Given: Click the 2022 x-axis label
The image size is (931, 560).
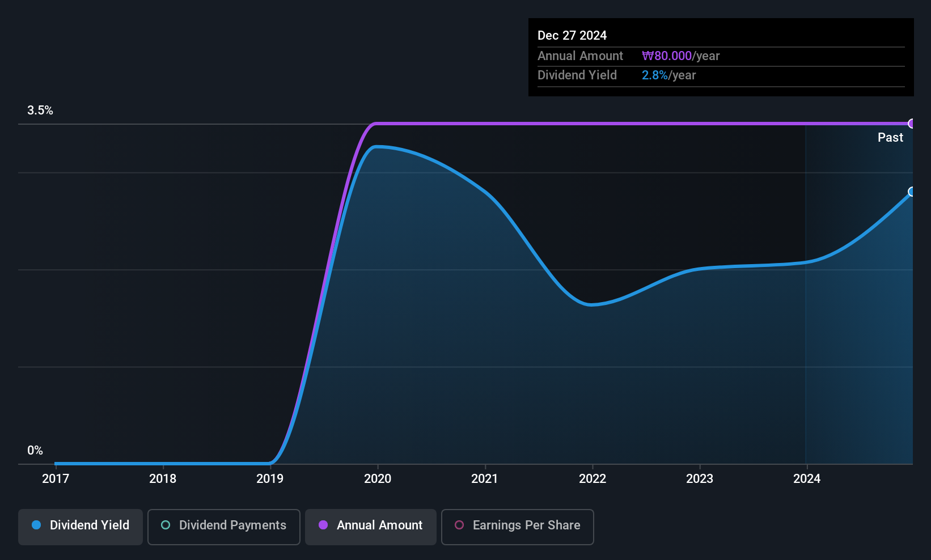Looking at the screenshot, I should click(x=593, y=479).
